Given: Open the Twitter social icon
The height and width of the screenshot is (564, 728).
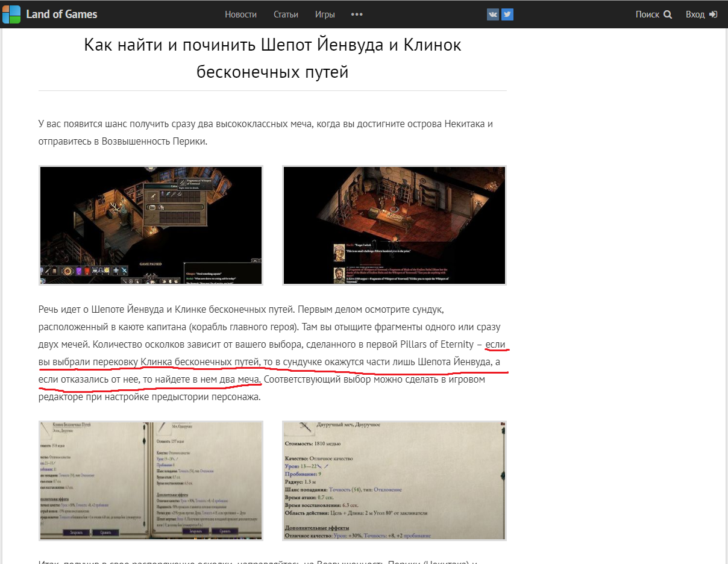Looking at the screenshot, I should [507, 14].
